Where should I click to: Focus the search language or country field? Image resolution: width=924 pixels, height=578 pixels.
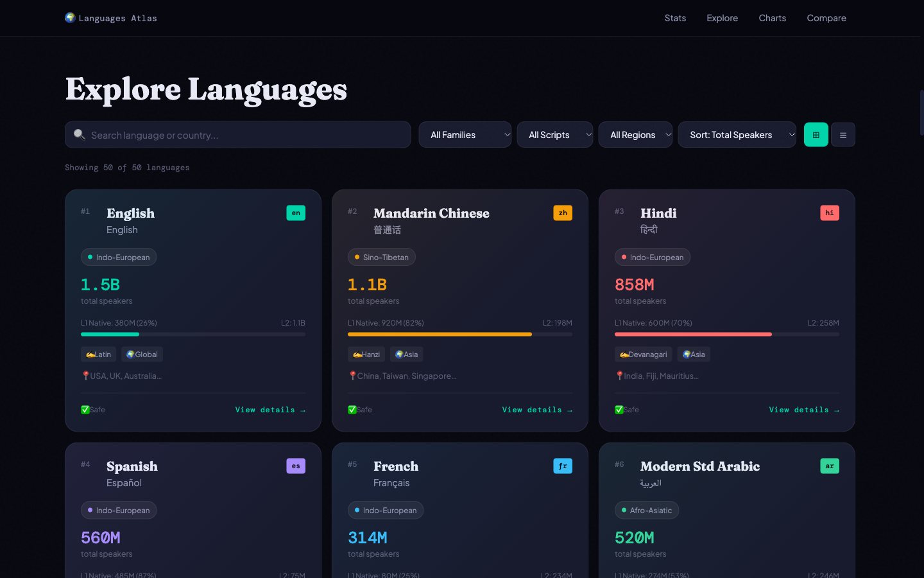238,135
